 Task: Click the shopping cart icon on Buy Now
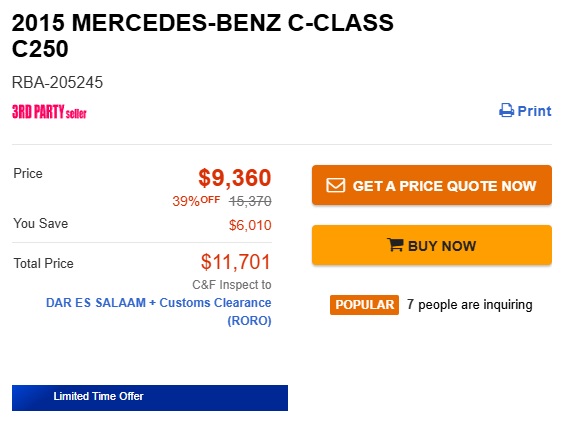tap(395, 245)
